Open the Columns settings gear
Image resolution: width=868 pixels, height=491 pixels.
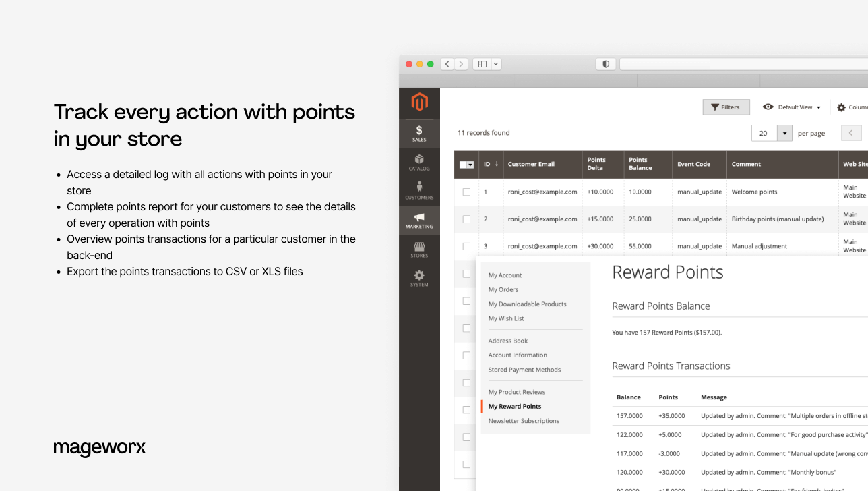click(x=842, y=107)
